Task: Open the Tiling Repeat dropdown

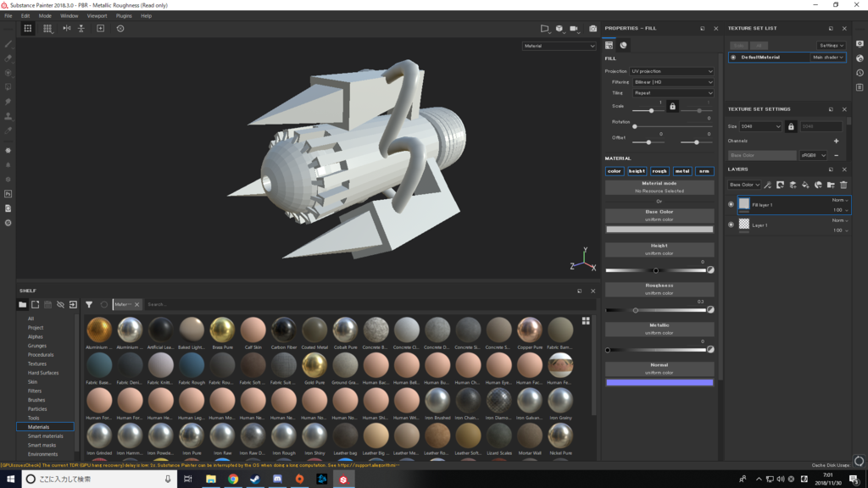Action: [673, 93]
